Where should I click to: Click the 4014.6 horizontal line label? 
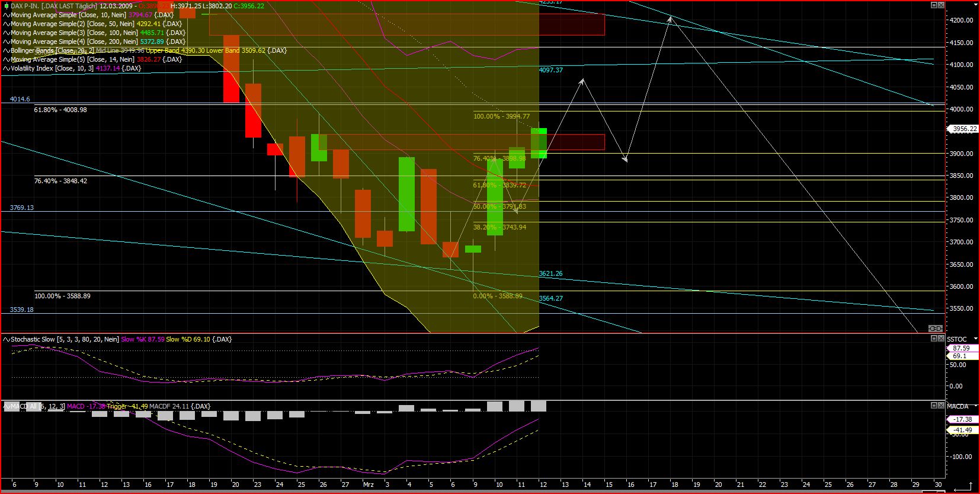20,99
